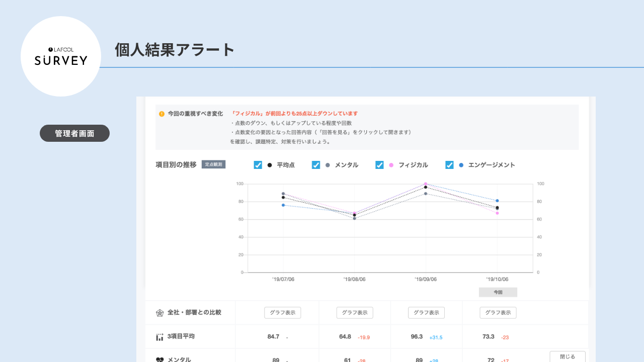Select the 定点観測 tag

tap(213, 164)
